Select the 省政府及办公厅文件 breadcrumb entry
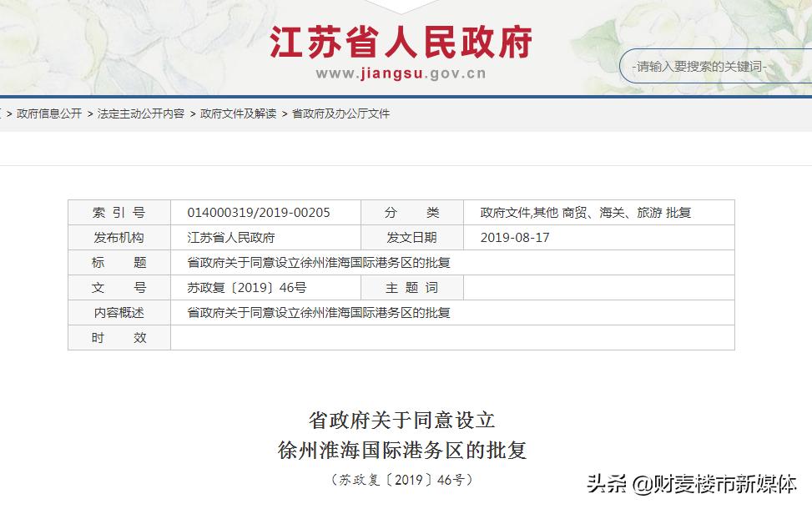The image size is (812, 509). pos(340,113)
